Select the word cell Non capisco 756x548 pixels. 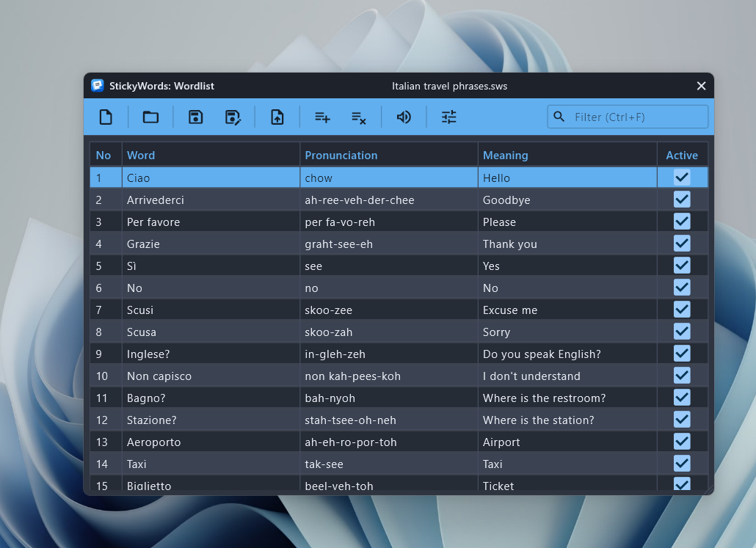[x=211, y=376]
